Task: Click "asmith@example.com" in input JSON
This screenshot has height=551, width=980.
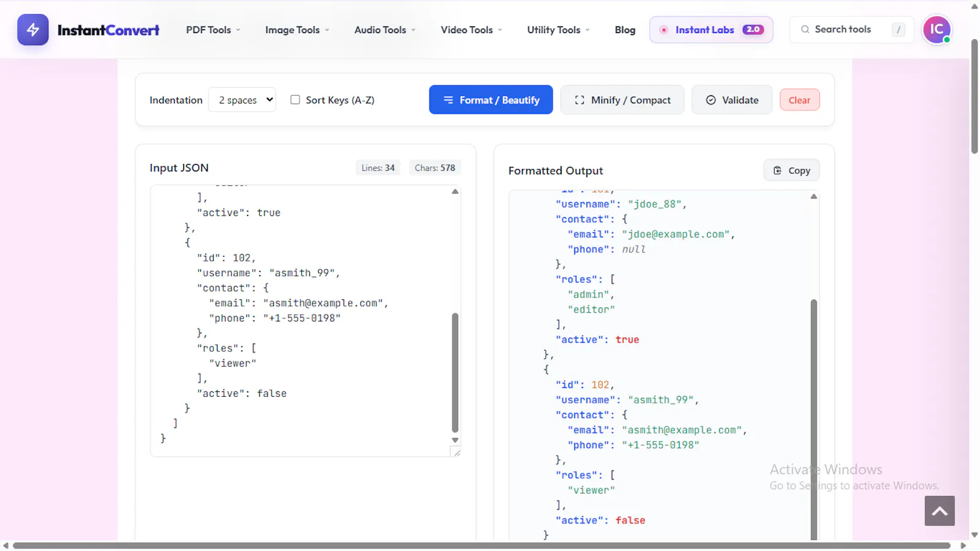Action: point(323,303)
